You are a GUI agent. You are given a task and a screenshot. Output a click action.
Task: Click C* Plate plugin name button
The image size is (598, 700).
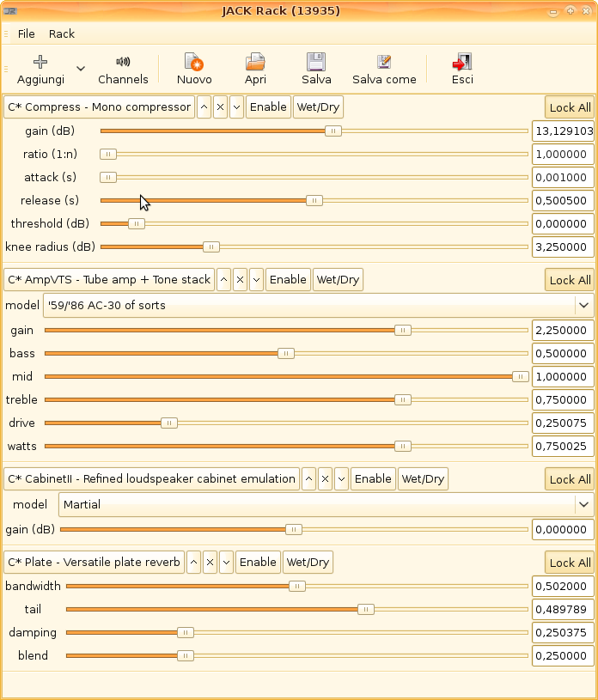pyautogui.click(x=94, y=562)
